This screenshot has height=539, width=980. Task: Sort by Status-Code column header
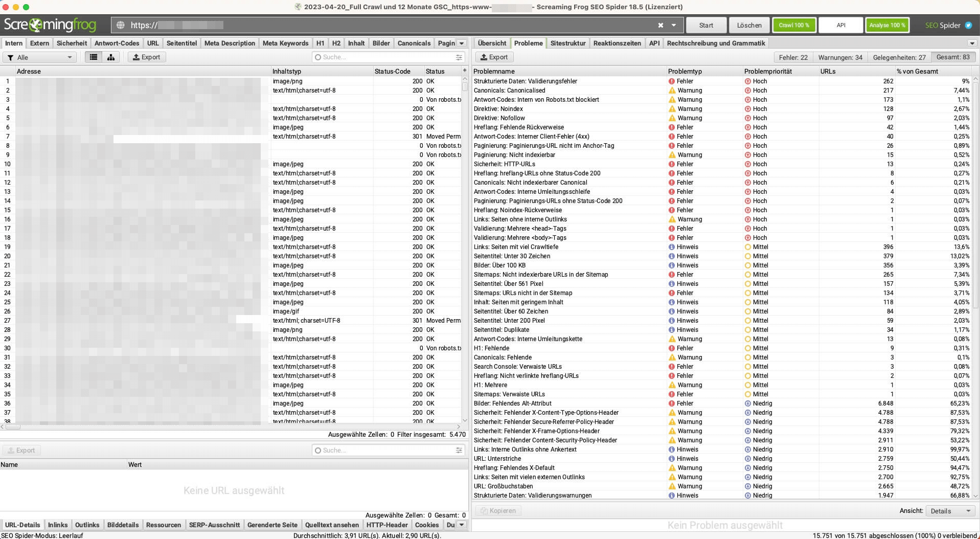(x=398, y=71)
